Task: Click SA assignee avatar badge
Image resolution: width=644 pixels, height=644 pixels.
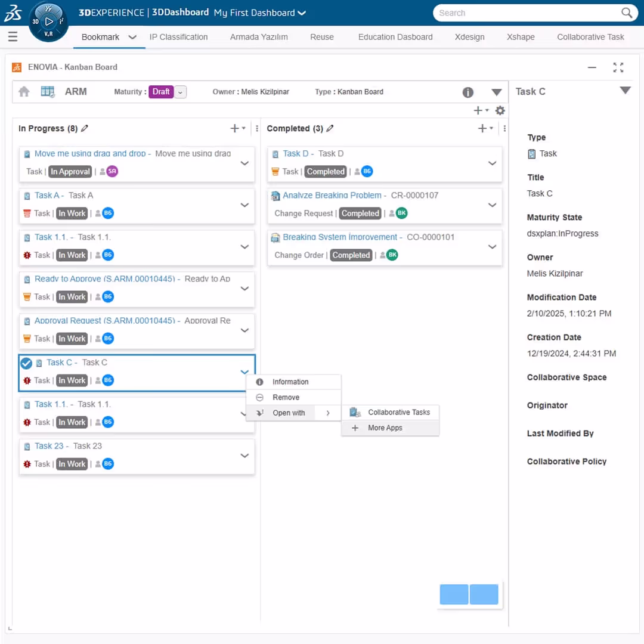Action: (112, 171)
